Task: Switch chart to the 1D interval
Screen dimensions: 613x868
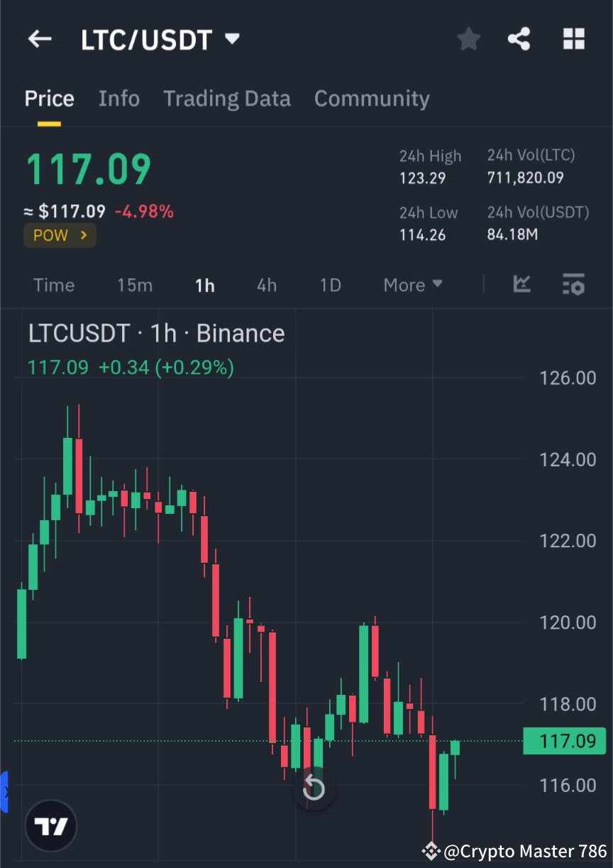Action: 331,285
